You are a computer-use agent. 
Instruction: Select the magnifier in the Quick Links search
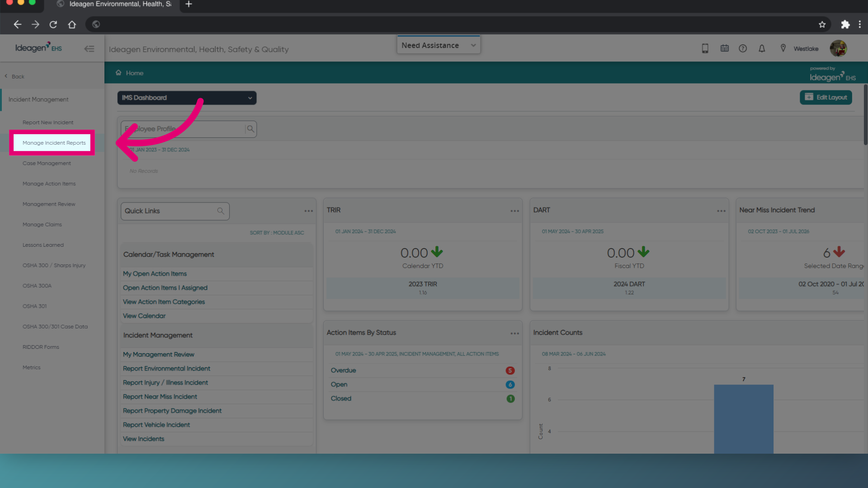tap(221, 211)
